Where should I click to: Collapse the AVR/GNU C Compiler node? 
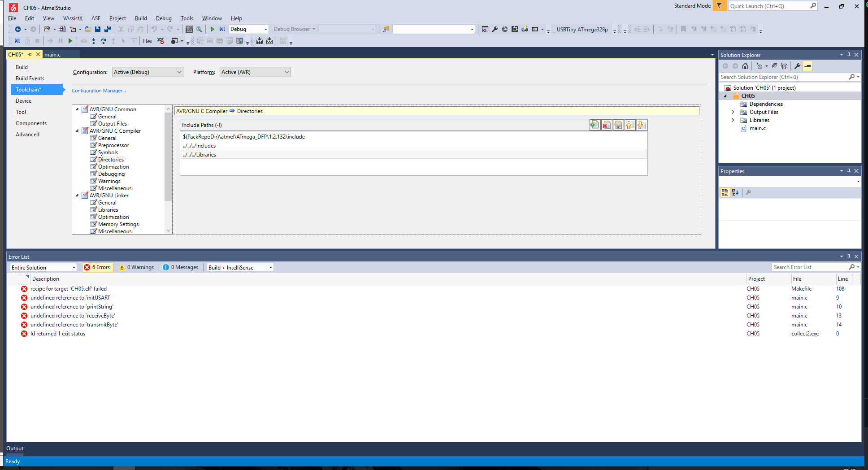(x=77, y=131)
